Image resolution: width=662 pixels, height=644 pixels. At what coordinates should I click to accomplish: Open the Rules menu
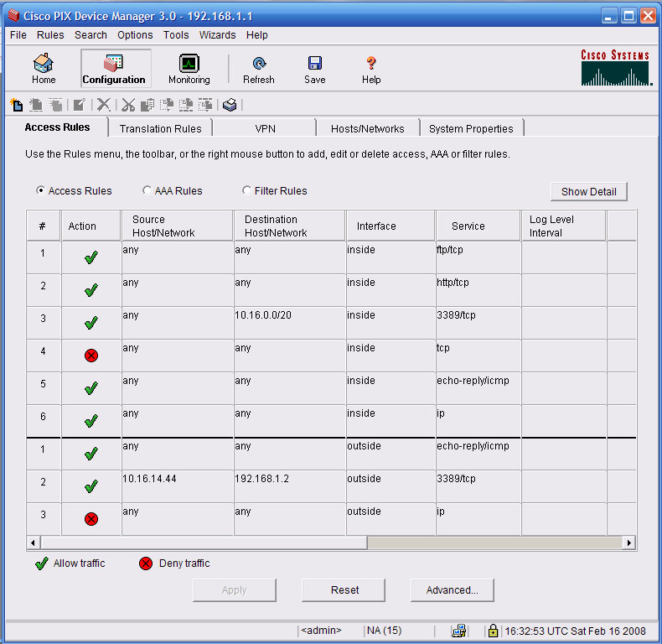50,35
